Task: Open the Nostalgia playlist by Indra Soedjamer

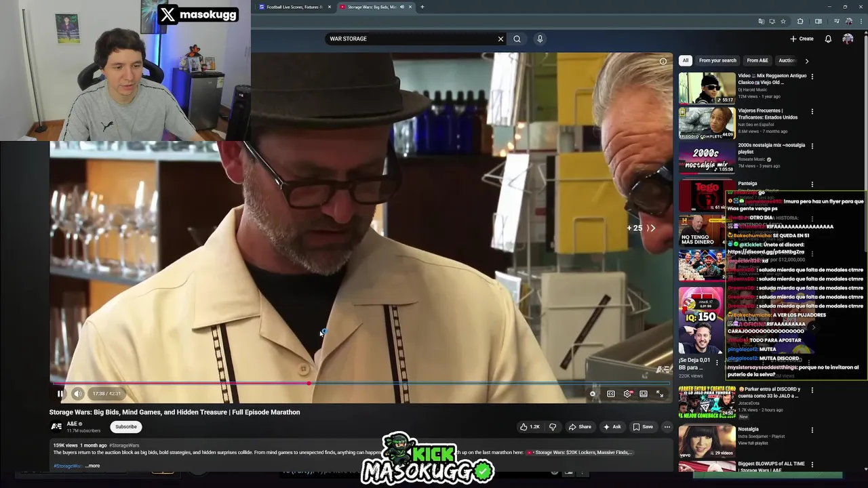Action: [x=748, y=429]
